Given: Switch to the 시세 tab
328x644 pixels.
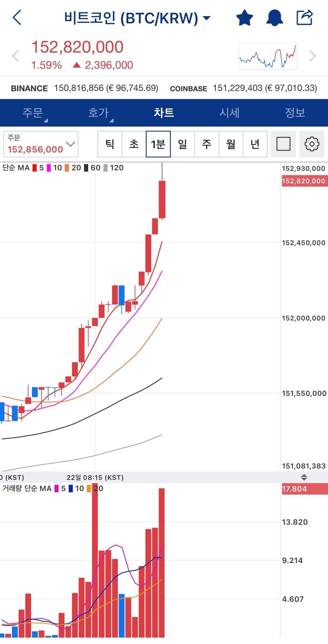Looking at the screenshot, I should [x=229, y=113].
